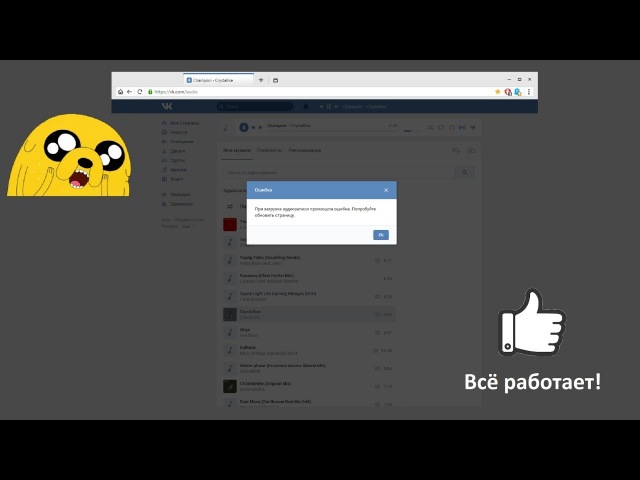Click the tab list icon next to new tab
640x480 pixels.
tap(276, 80)
